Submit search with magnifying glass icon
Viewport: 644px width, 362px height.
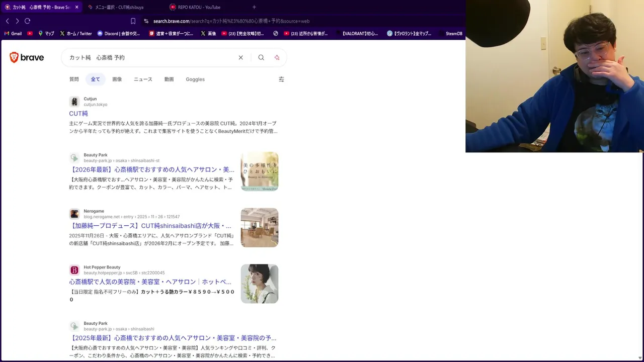coord(261,57)
